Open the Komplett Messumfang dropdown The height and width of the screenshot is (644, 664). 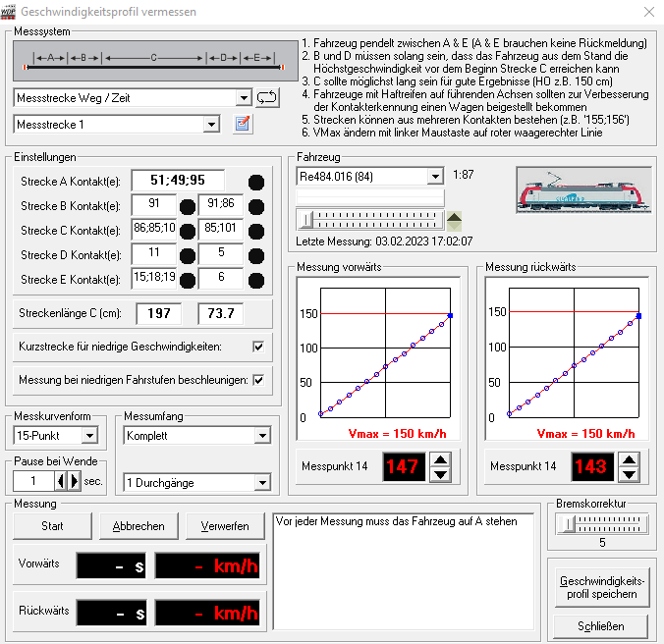point(261,435)
